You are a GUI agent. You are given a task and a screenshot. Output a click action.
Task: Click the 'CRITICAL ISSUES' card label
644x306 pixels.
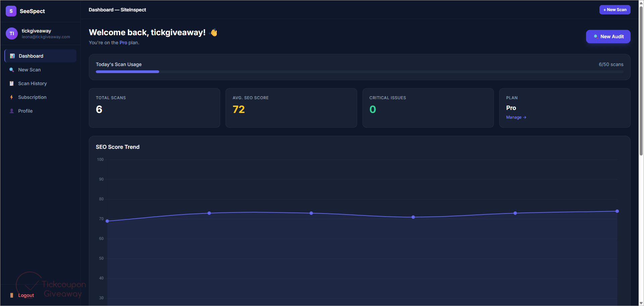coord(388,98)
